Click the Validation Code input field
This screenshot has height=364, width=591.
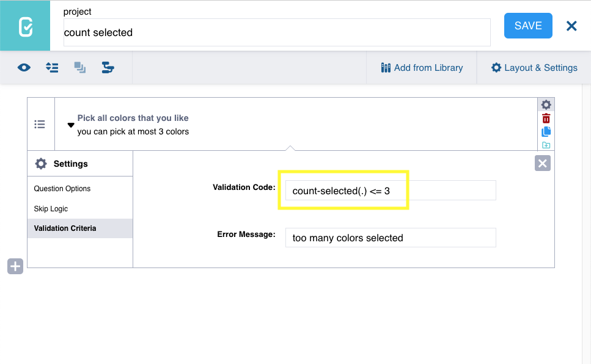pos(391,191)
